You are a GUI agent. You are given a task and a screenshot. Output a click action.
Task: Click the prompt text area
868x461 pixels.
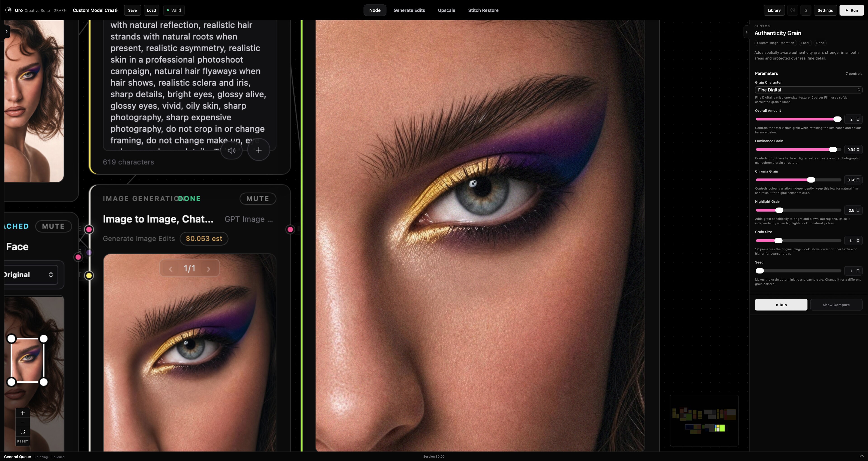coord(189,85)
